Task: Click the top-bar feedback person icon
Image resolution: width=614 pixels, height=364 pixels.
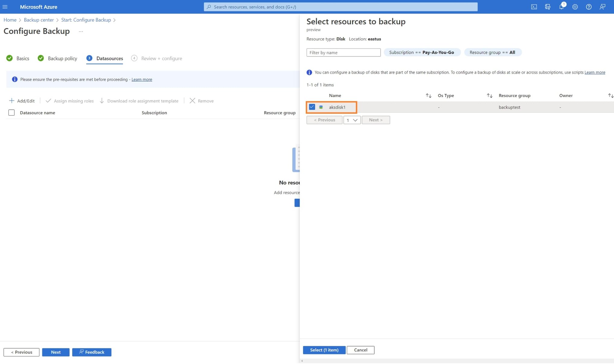Action: pyautogui.click(x=602, y=7)
